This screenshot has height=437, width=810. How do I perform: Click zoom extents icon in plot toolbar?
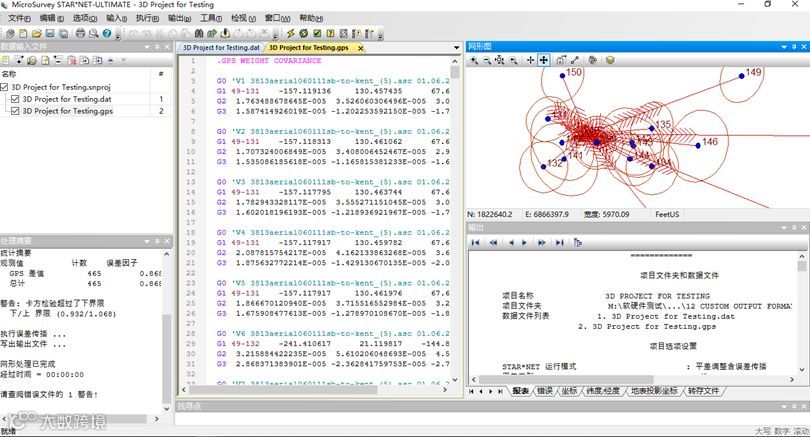pyautogui.click(x=500, y=60)
